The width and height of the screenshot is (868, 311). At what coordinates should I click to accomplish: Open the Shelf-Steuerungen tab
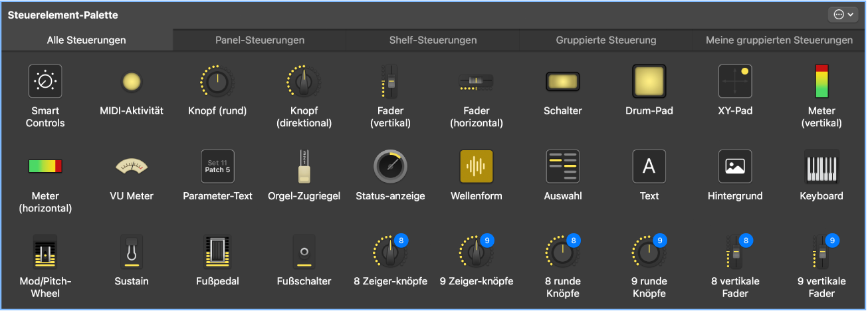pos(433,41)
